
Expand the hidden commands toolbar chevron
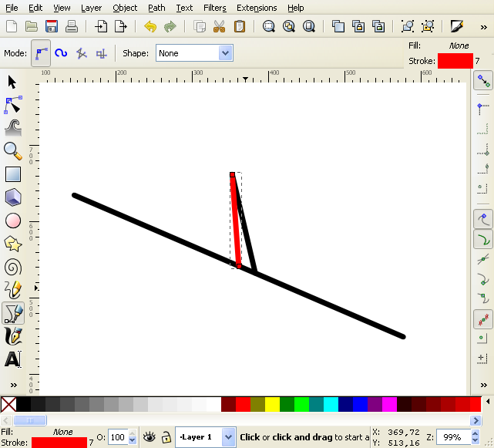[x=484, y=28]
